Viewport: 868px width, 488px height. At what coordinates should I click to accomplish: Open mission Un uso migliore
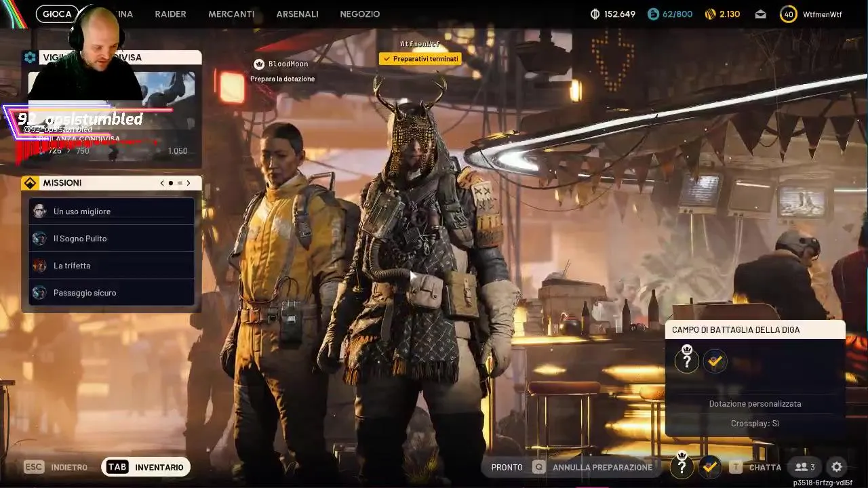[111, 211]
